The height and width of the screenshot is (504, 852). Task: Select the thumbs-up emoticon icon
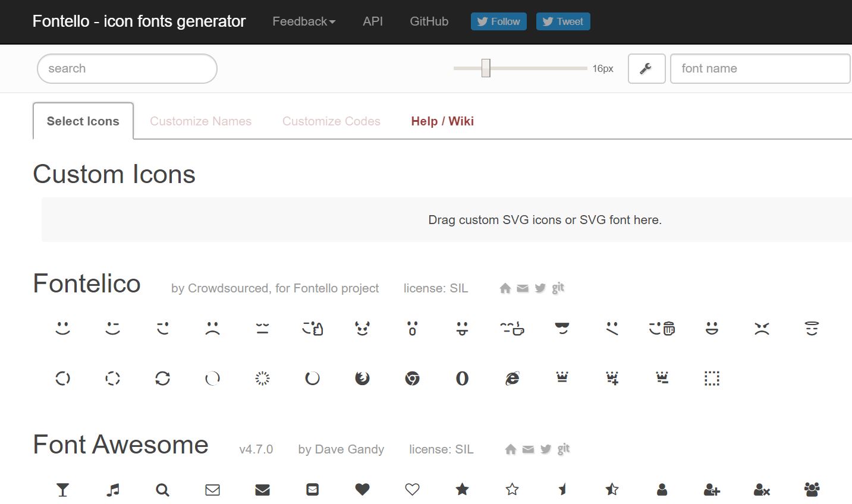click(x=313, y=328)
